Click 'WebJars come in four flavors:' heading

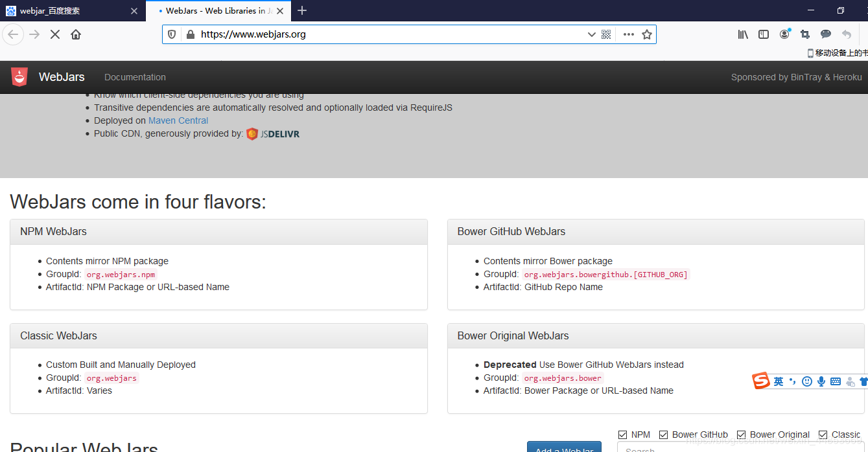138,202
